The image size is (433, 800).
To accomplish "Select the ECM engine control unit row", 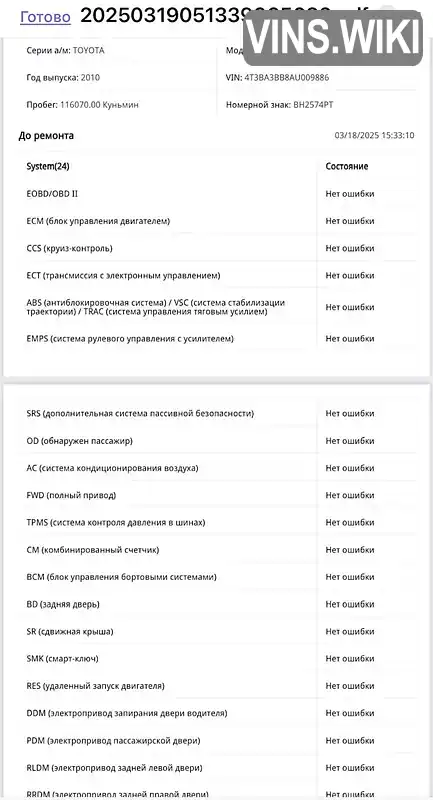I will click(221, 221).
